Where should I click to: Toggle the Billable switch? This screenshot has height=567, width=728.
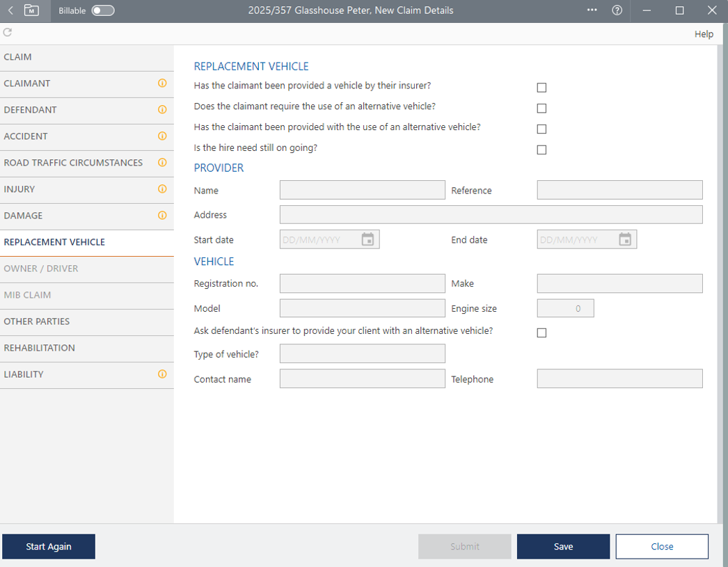[103, 10]
